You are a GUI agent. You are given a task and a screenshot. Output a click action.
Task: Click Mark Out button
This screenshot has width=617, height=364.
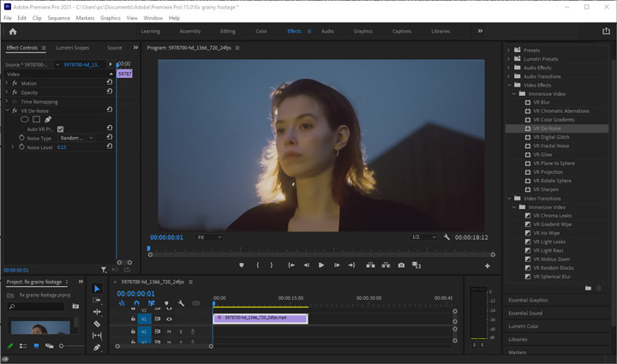coord(272,266)
